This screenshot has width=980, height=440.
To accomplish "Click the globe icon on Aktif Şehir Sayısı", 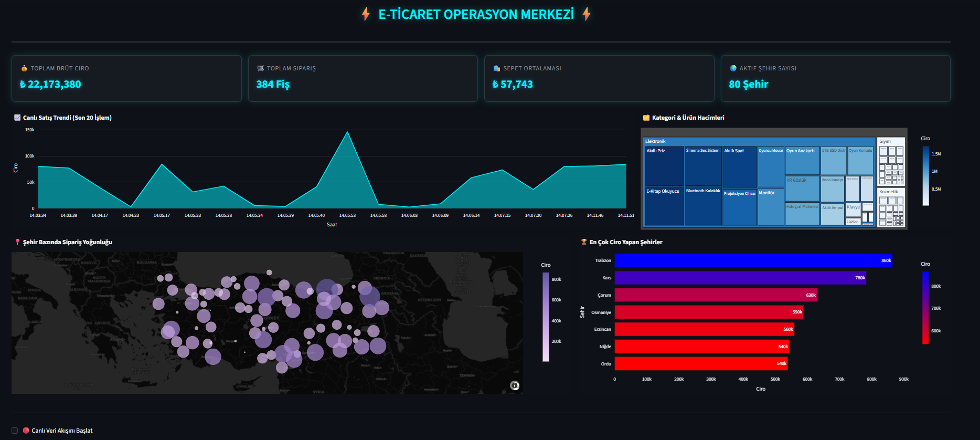I will coord(733,68).
